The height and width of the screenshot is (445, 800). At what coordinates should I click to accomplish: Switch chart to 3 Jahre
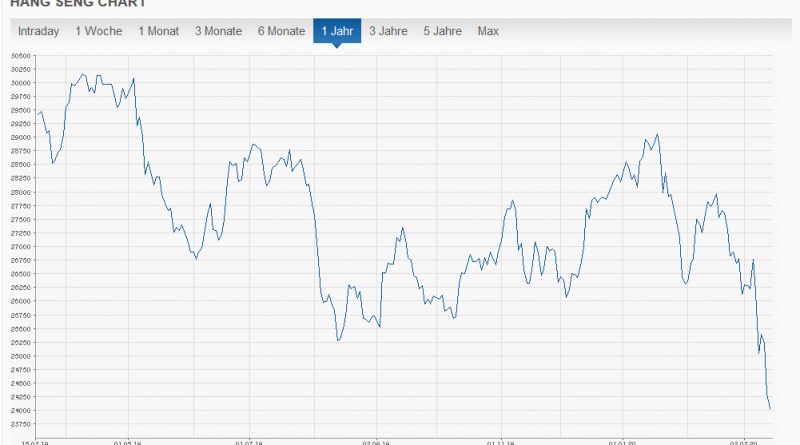(x=388, y=31)
